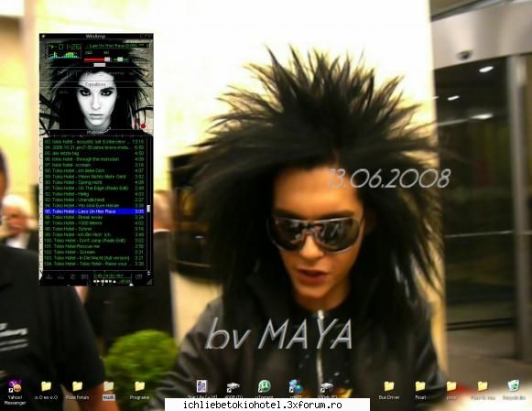Select playlist track 'Tokio Hotel-Rescue me'

94,246
